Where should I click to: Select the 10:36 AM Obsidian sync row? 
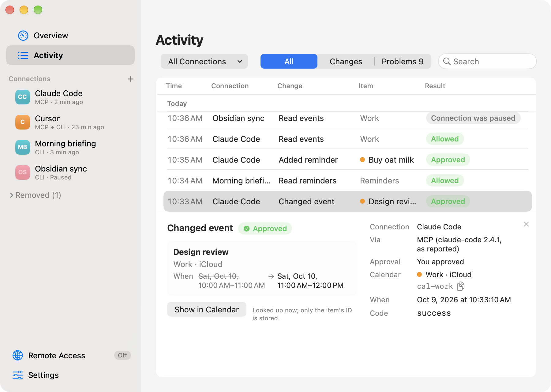348,118
